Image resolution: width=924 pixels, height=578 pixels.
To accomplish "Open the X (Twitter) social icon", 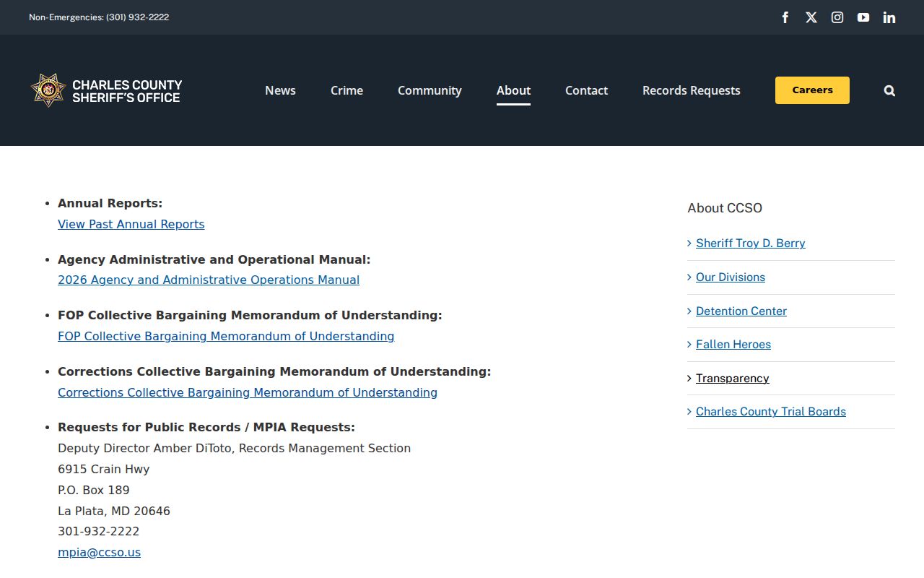I will tap(811, 17).
